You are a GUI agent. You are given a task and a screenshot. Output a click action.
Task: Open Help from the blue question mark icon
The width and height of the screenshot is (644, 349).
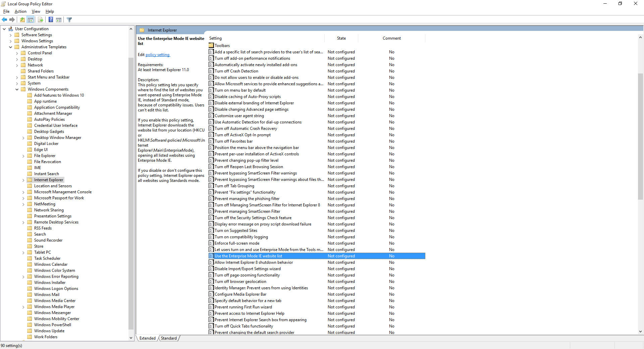51,20
